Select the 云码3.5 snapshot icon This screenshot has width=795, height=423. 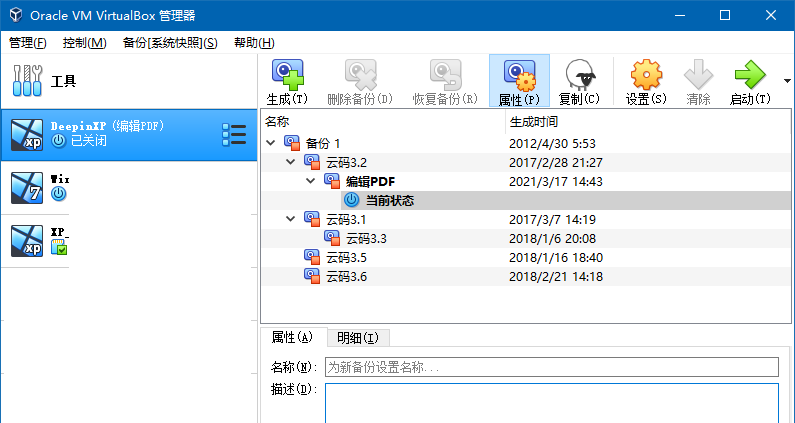(x=312, y=257)
